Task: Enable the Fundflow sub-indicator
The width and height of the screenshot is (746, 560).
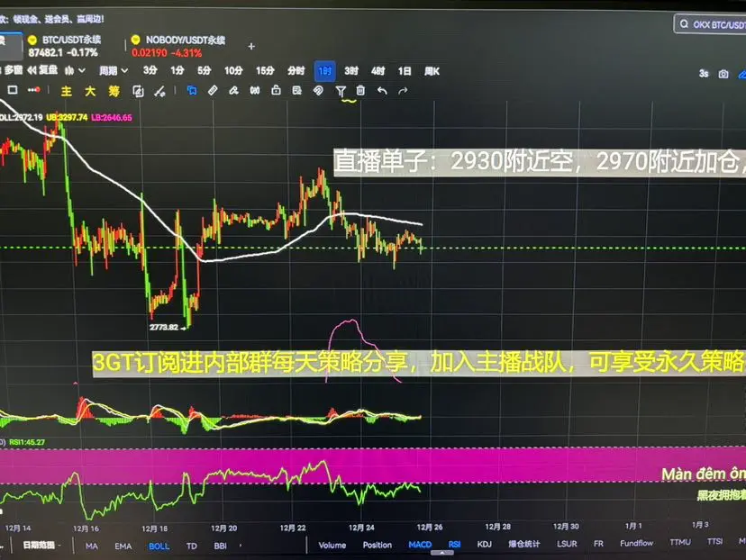Action: [x=637, y=542]
